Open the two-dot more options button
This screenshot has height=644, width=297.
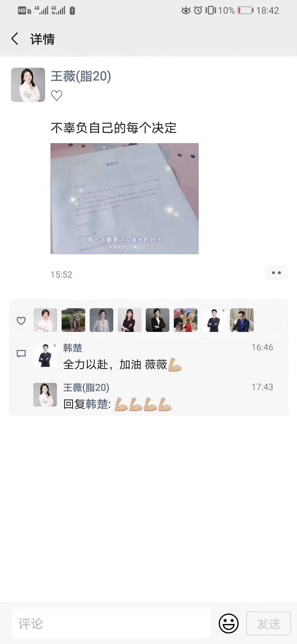276,273
